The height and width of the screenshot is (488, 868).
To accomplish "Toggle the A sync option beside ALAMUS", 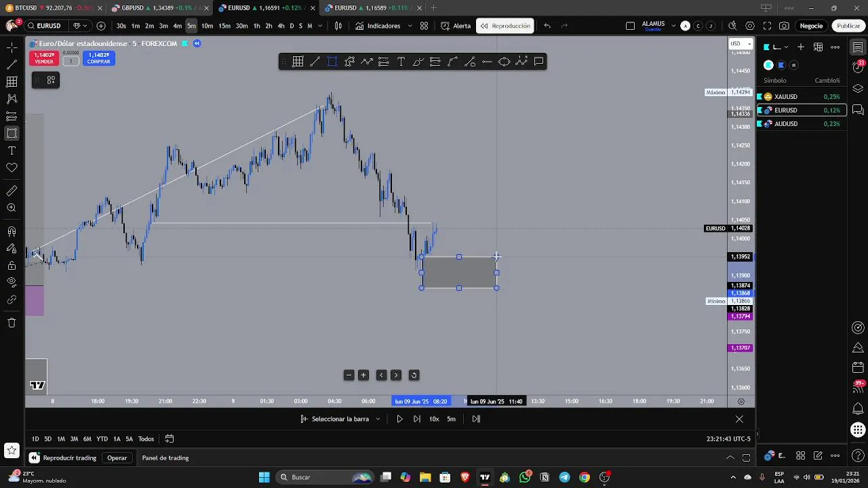I will click(685, 26).
